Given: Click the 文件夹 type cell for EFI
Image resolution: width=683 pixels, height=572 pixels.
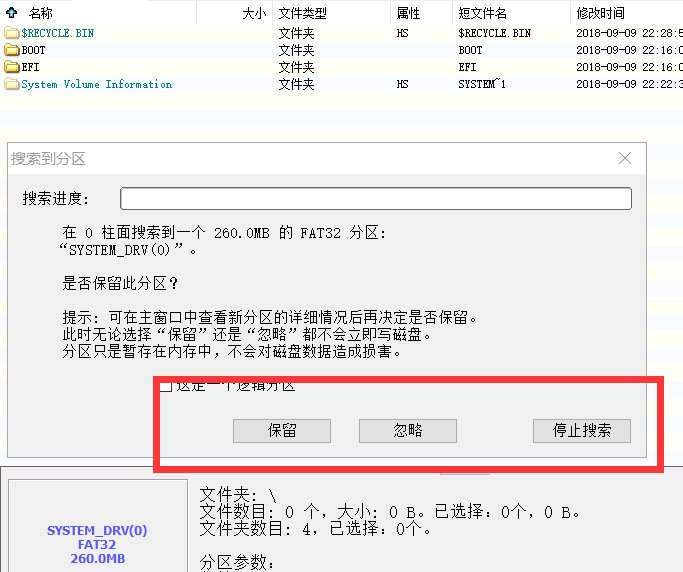Looking at the screenshot, I should click(x=296, y=67).
